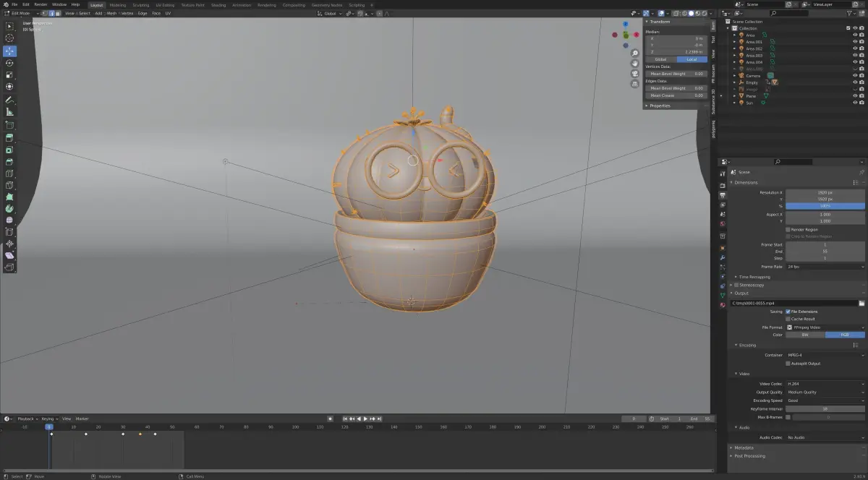868x480 pixels.
Task: Open the Tool properties tab icon
Action: click(723, 174)
